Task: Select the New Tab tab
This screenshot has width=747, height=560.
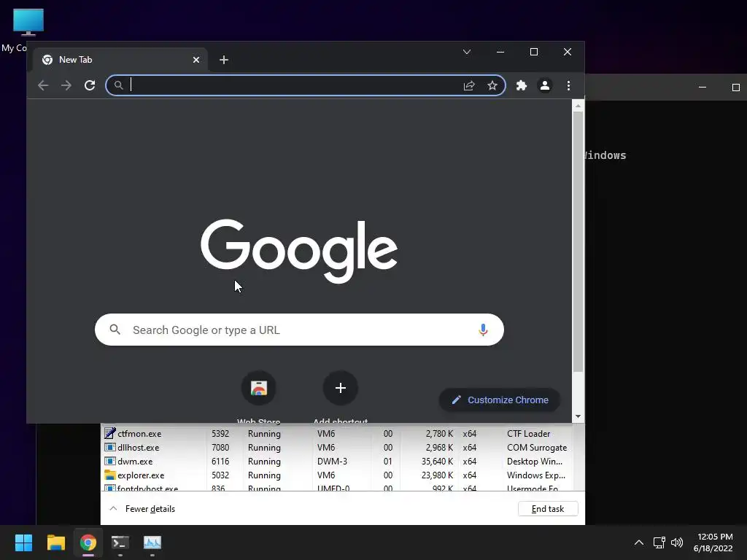Action: point(120,60)
